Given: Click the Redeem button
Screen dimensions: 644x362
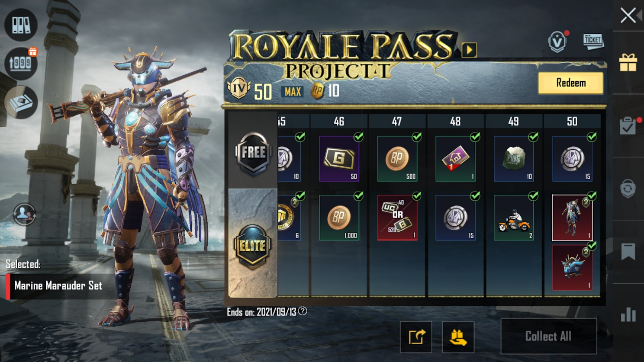Looking at the screenshot, I should 570,83.
